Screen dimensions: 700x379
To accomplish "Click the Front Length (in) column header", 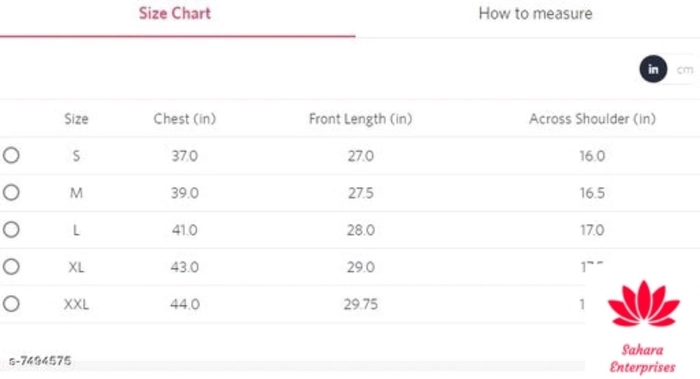I will coord(360,119).
